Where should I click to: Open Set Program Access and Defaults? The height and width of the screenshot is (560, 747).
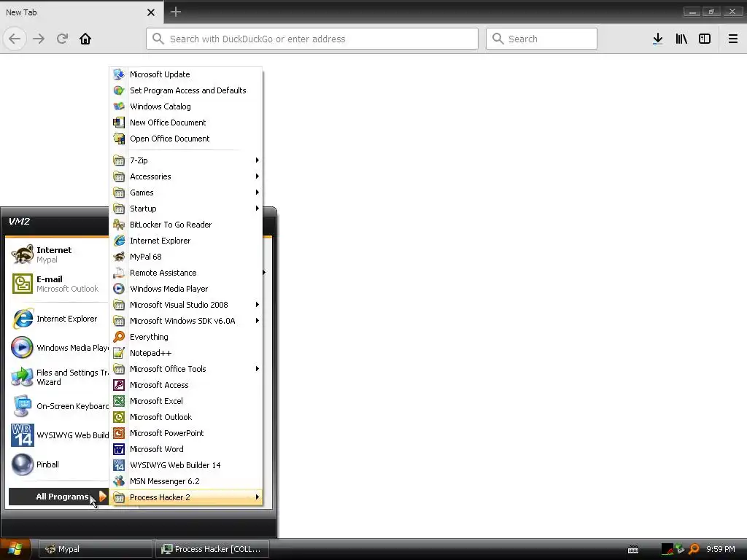[186, 90]
